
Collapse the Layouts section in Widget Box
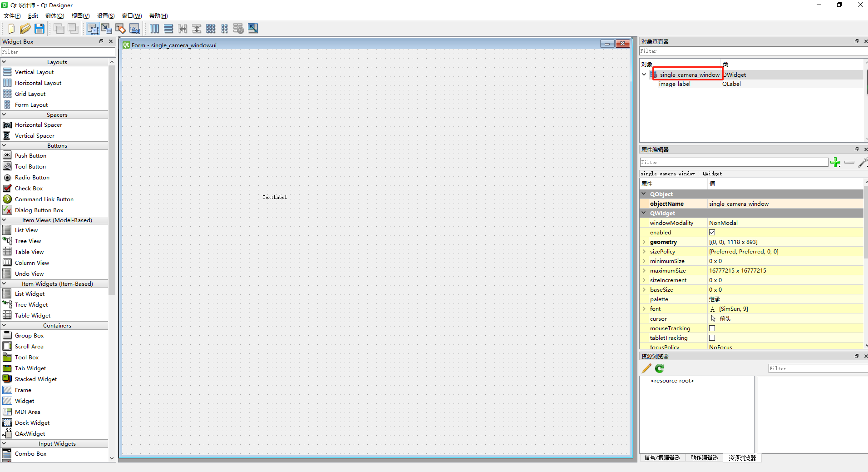click(x=4, y=61)
